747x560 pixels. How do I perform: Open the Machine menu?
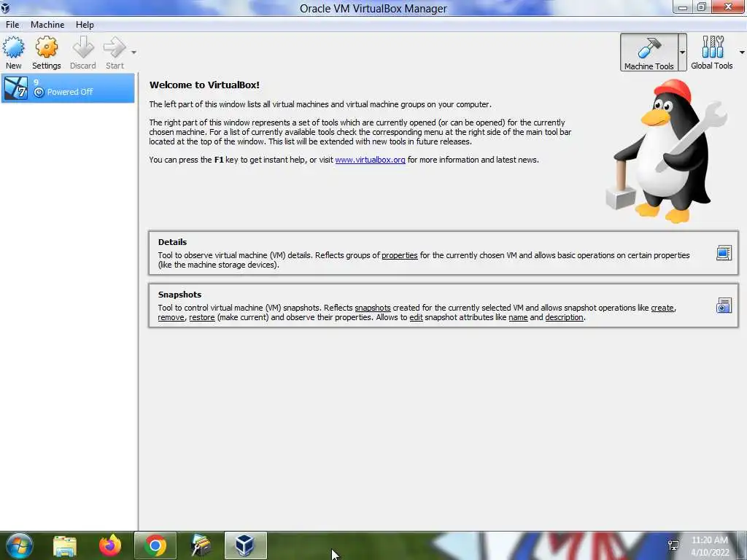click(47, 25)
